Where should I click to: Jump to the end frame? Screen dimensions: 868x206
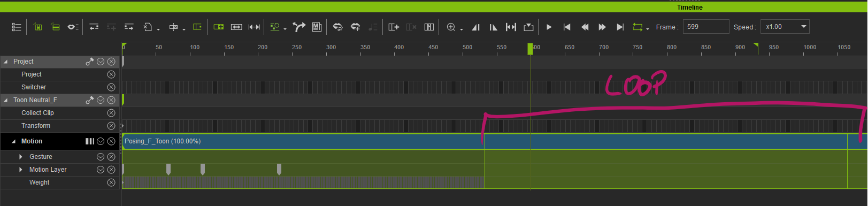(620, 27)
